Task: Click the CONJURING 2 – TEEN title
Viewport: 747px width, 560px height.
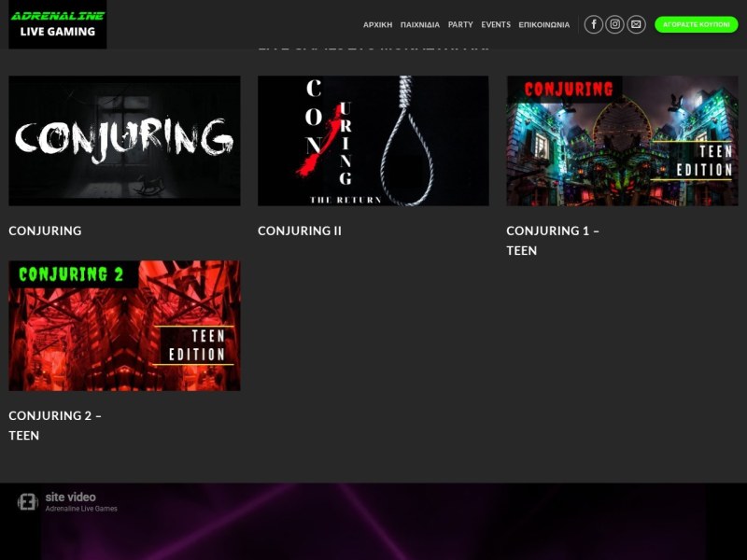Action: point(55,426)
